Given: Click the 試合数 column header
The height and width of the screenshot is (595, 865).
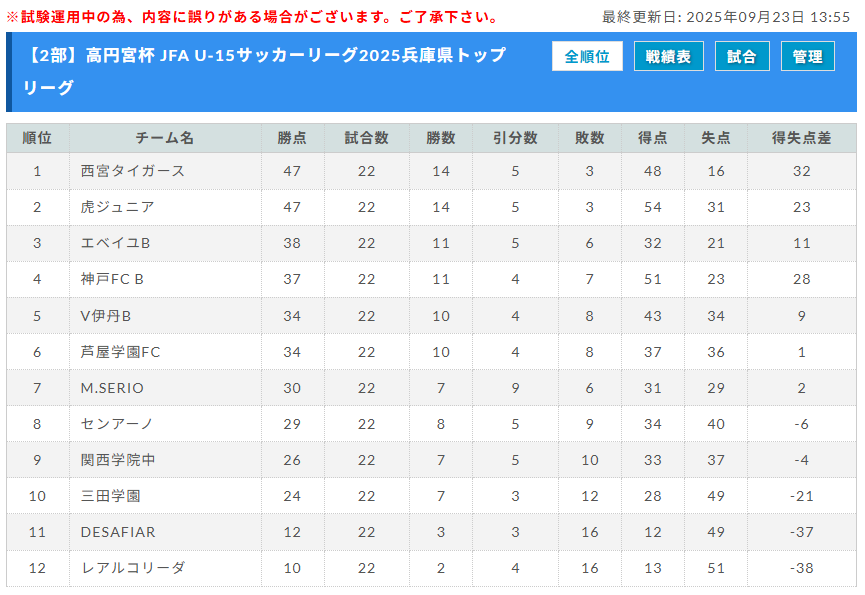Looking at the screenshot, I should 366,138.
